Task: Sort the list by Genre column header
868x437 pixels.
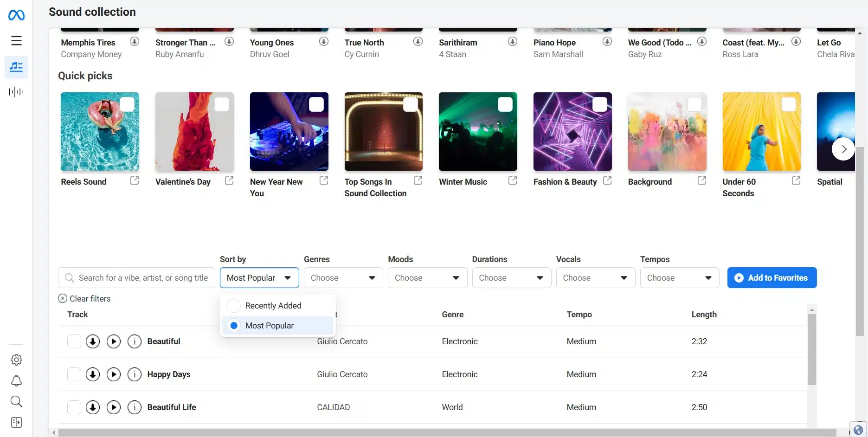Action: coord(452,315)
